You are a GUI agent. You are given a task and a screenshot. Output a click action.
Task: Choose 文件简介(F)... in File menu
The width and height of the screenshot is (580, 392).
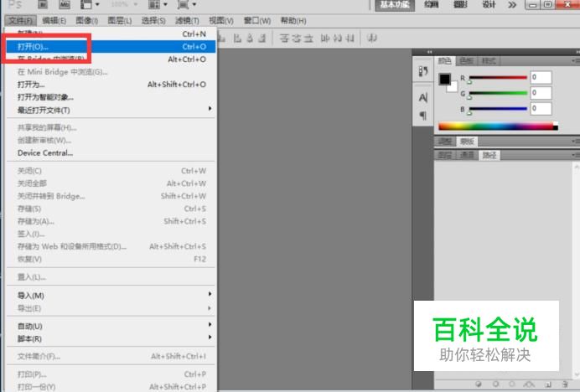[x=111, y=356]
